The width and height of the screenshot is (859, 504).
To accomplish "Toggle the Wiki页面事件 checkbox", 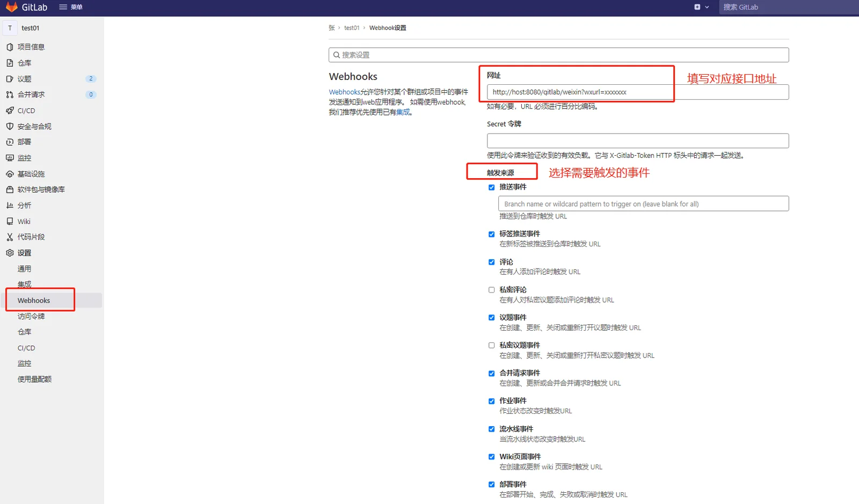I will (491, 457).
